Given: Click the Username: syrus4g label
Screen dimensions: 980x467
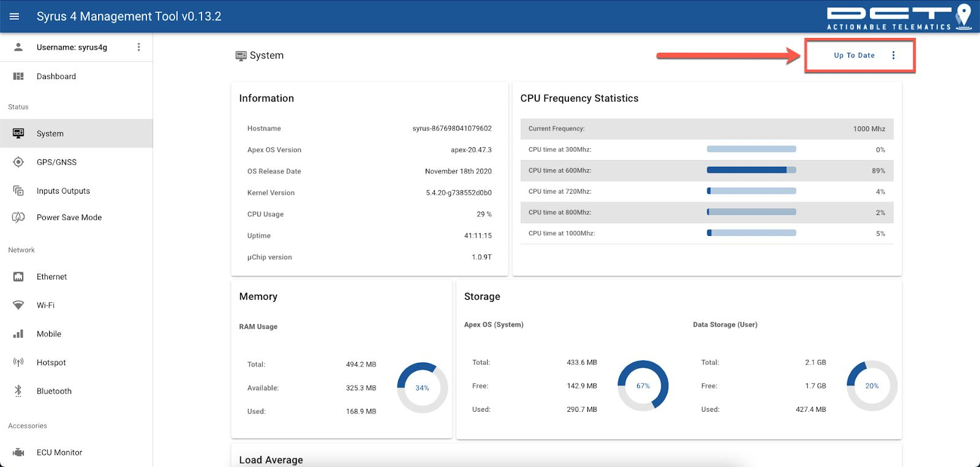Looking at the screenshot, I should point(72,47).
